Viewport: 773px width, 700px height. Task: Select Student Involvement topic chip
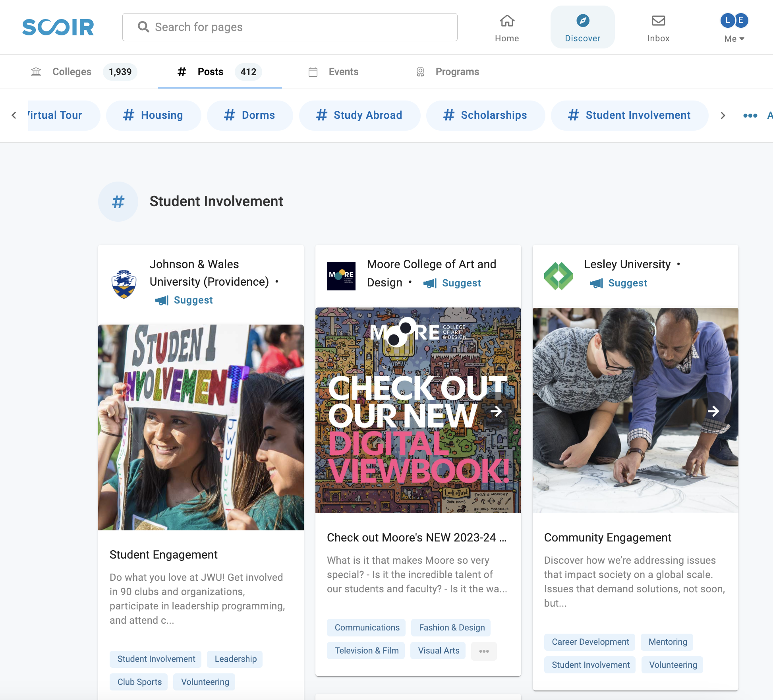(x=630, y=115)
